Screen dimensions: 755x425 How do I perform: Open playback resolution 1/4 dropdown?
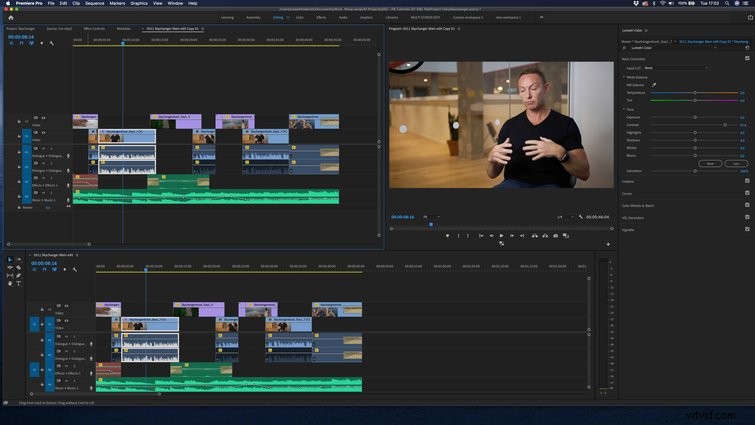565,217
